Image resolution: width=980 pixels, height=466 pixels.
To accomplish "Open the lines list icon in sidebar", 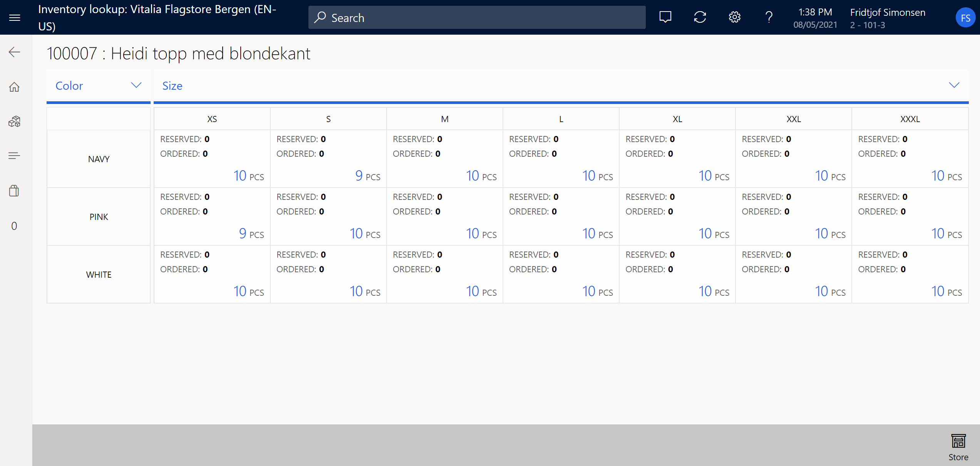I will (15, 156).
